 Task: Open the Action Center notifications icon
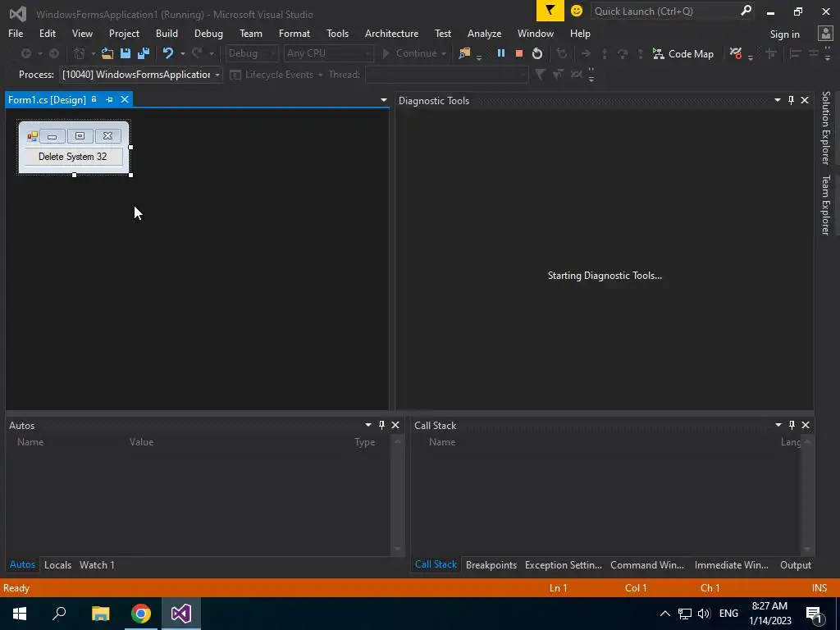(x=815, y=614)
